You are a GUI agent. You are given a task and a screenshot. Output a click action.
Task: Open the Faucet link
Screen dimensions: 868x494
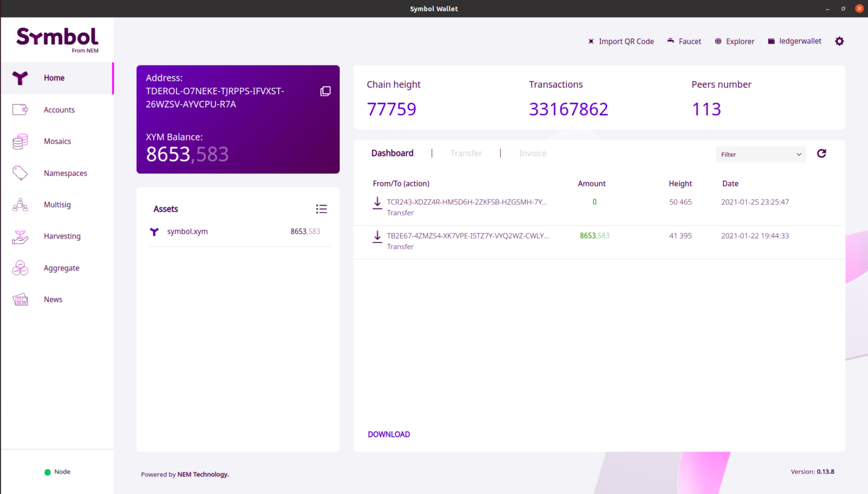690,41
